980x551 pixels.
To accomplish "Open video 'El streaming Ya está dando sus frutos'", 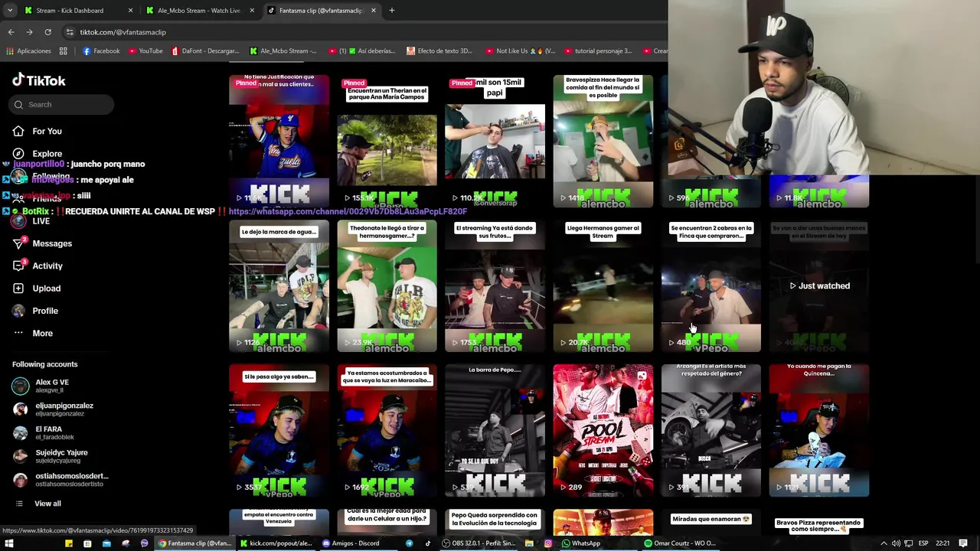I will (x=495, y=286).
